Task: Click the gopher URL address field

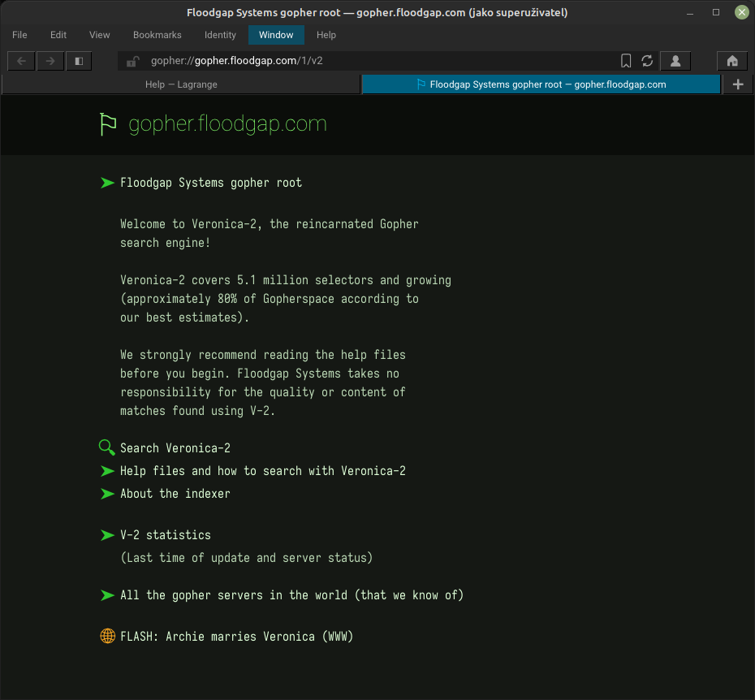Action: pyautogui.click(x=365, y=61)
